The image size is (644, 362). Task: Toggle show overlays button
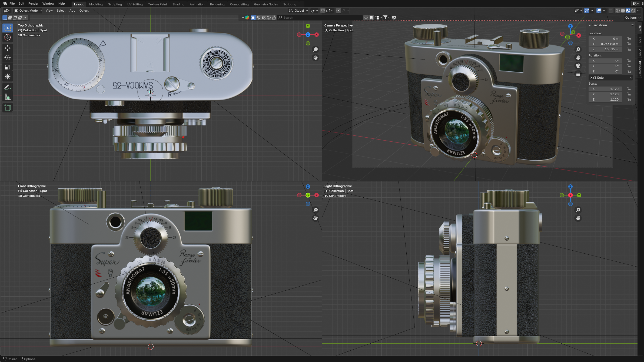[599, 11]
